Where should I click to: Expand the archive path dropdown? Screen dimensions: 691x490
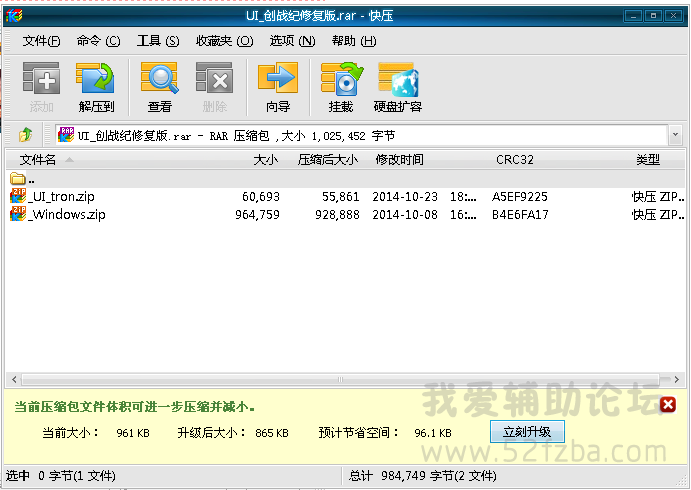pyautogui.click(x=676, y=134)
